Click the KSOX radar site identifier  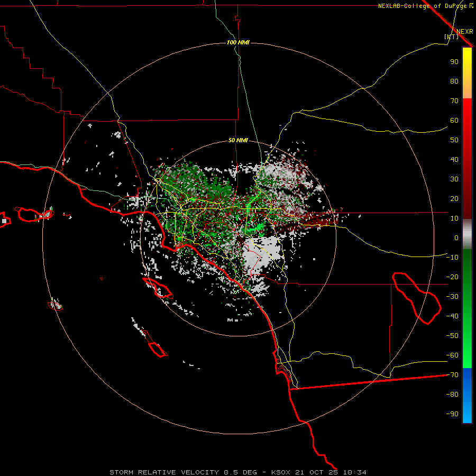point(281,472)
